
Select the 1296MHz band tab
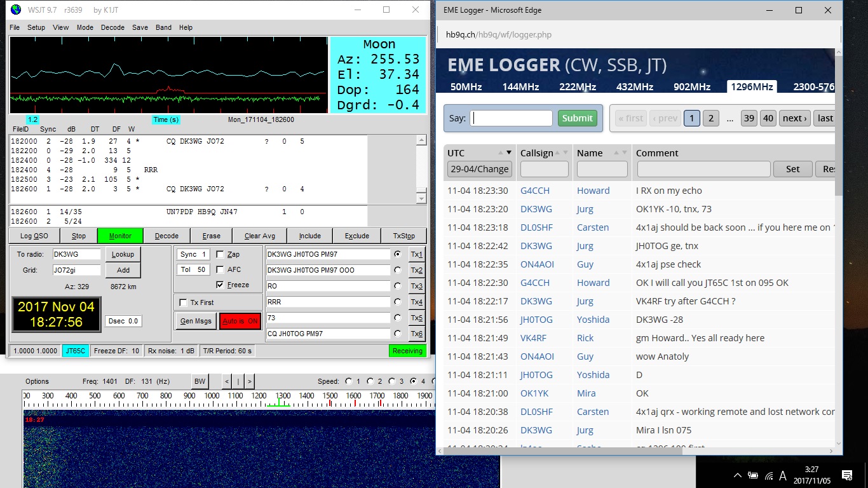752,87
